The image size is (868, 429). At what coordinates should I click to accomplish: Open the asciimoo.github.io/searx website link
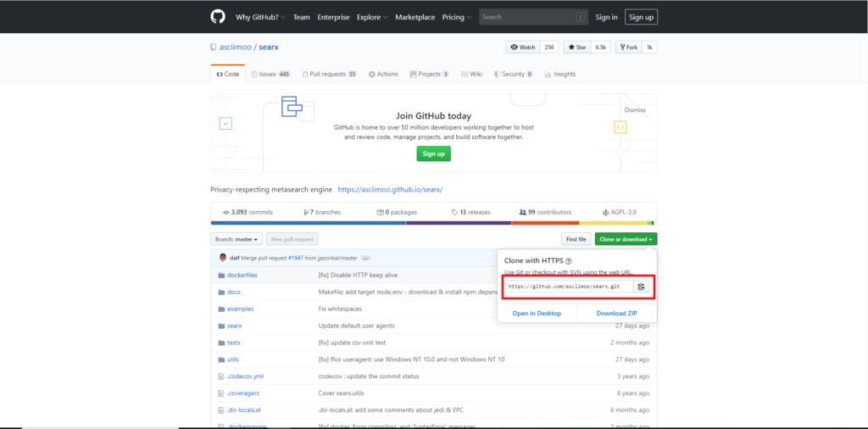(x=390, y=189)
